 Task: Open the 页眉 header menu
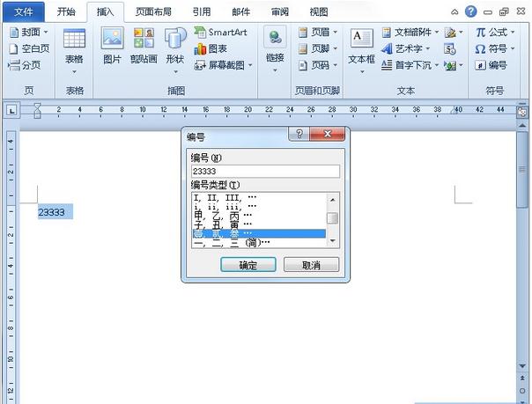pos(318,33)
